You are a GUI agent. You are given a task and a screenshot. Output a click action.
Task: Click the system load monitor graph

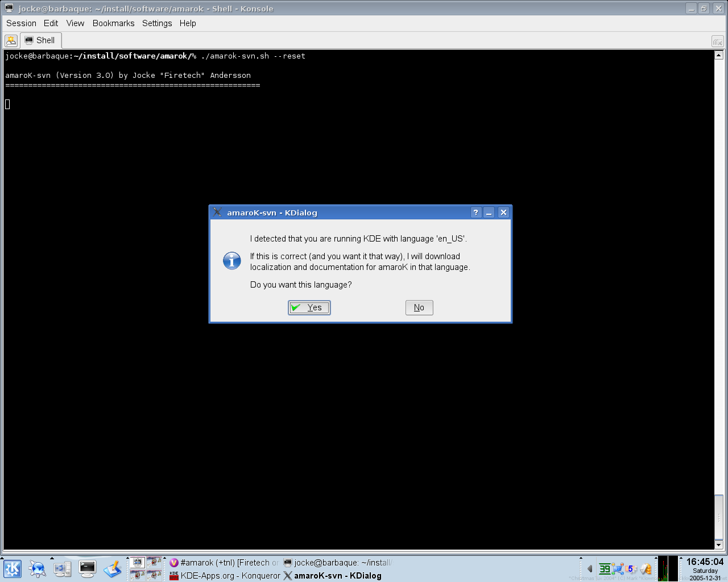[x=668, y=569]
